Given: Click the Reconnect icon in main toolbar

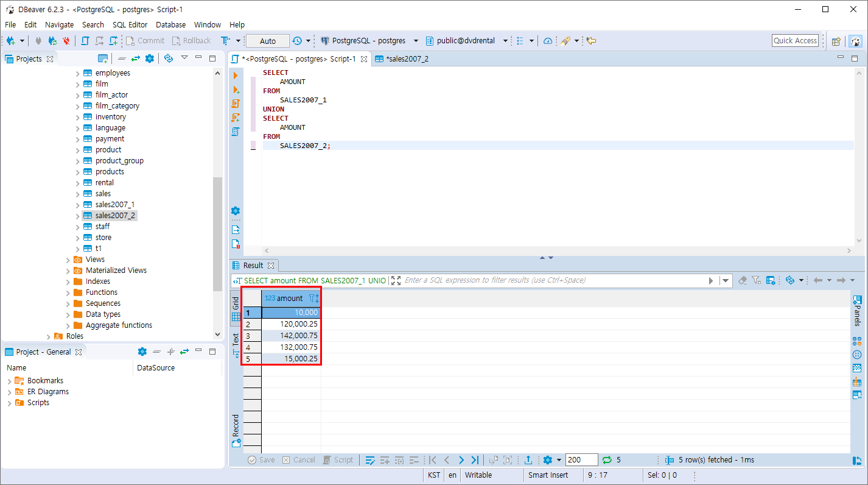Looking at the screenshot, I should click(x=53, y=41).
